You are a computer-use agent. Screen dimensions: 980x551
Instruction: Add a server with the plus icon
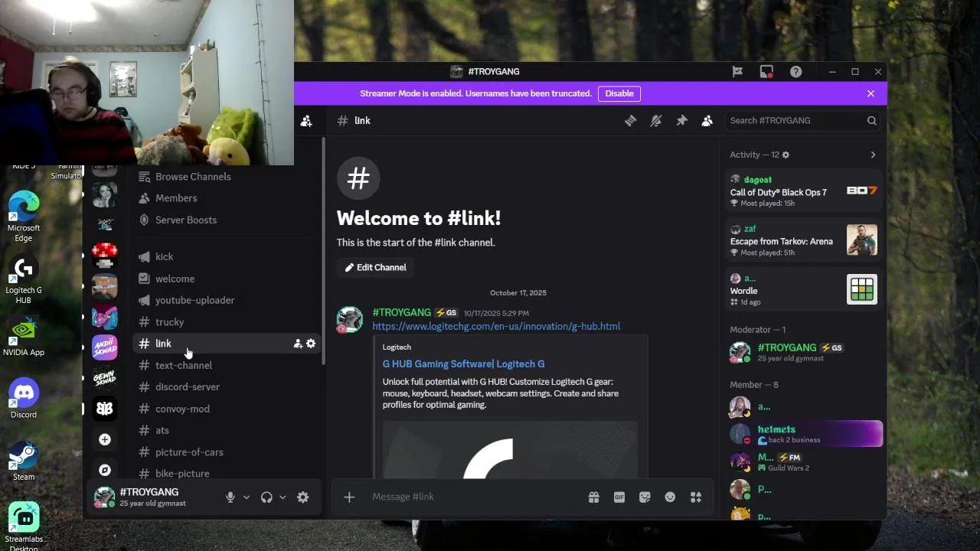coord(105,439)
